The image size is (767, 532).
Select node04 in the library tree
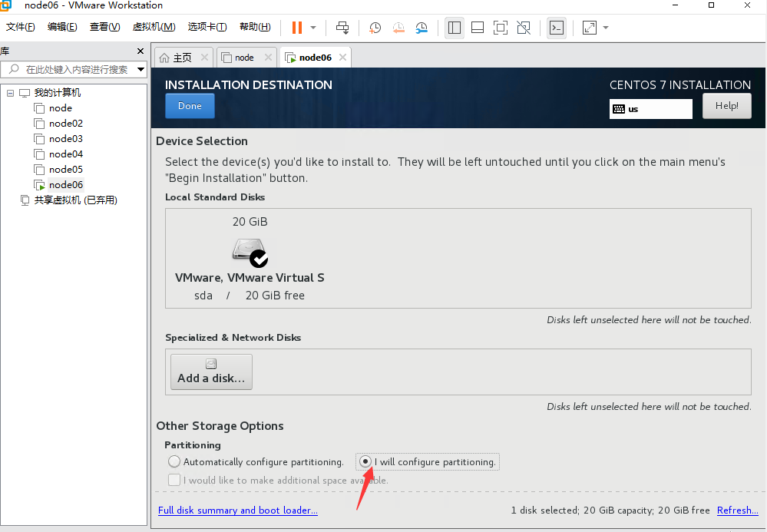[65, 154]
